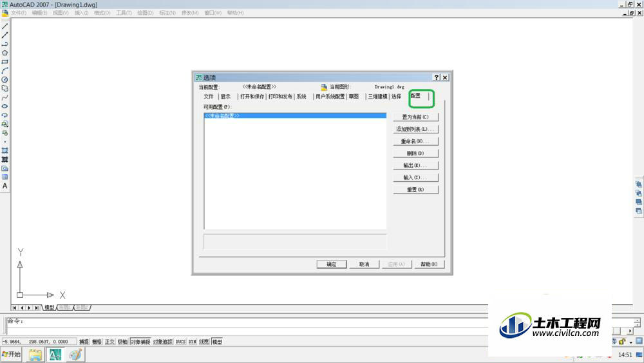Select the Construction Line tool
Screen dimensions: 644x363
click(5, 35)
